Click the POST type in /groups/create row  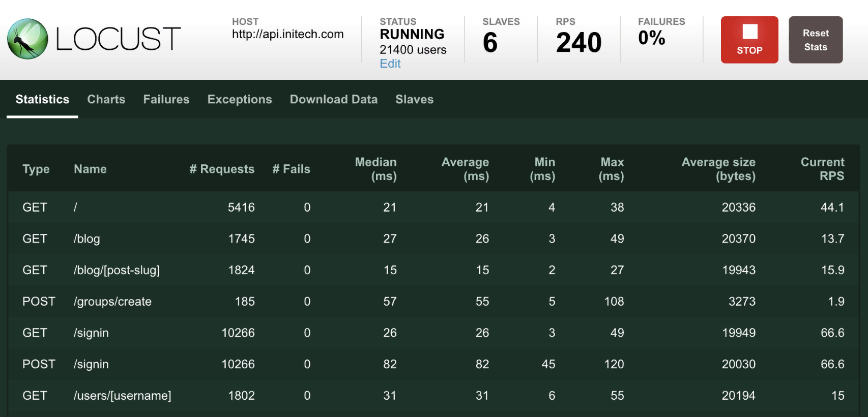click(39, 302)
